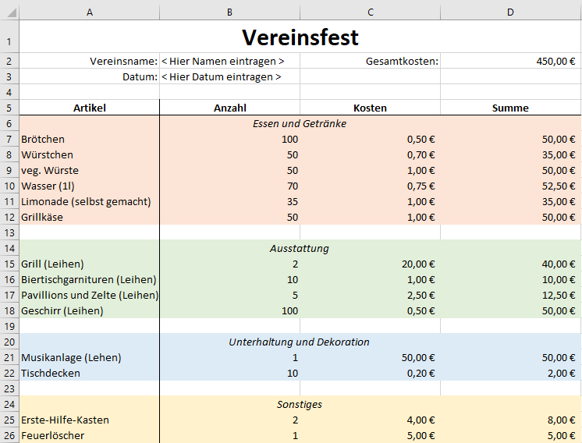
Task: Click Würstchen cost 0,70 €
Action: pyautogui.click(x=370, y=155)
